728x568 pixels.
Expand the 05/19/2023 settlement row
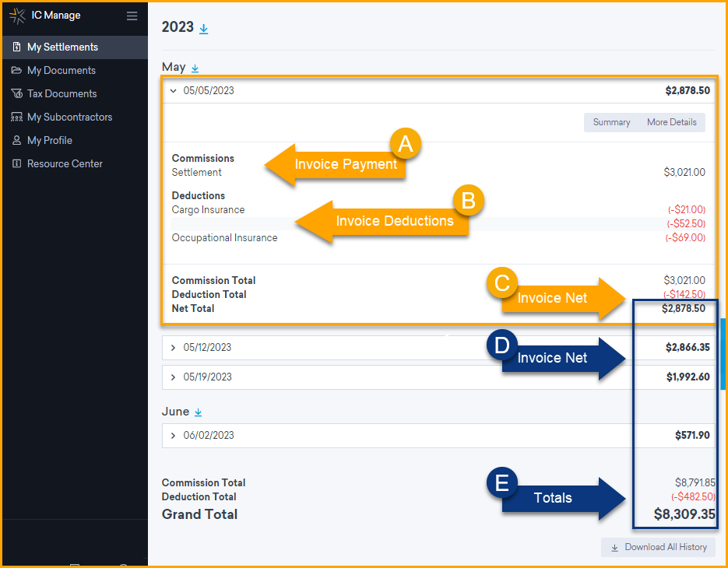173,377
